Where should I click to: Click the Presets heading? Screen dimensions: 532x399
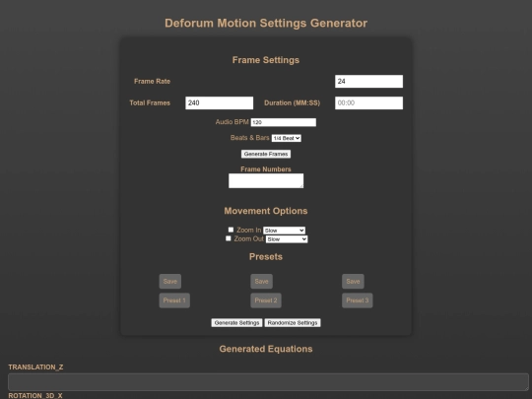266,257
